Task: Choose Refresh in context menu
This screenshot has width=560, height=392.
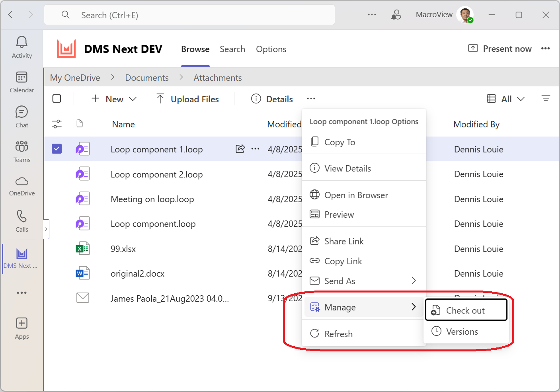Action: tap(364, 333)
